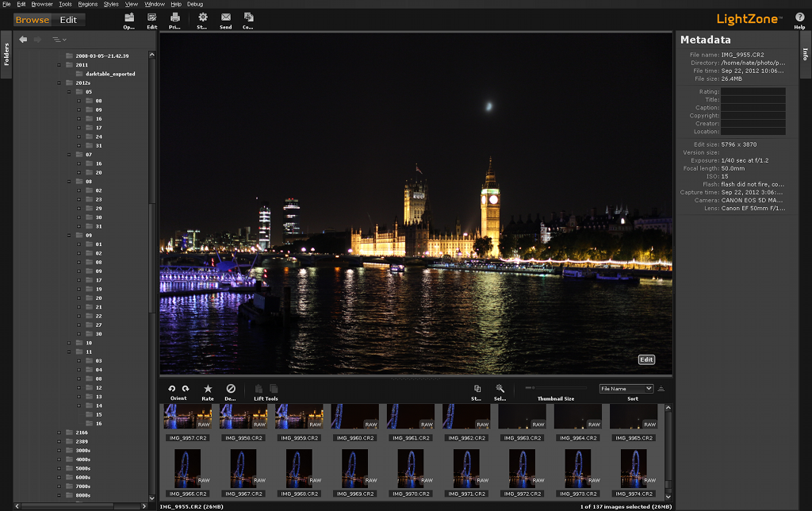
Task: Click the Print icon in top toolbar
Action: [174, 17]
